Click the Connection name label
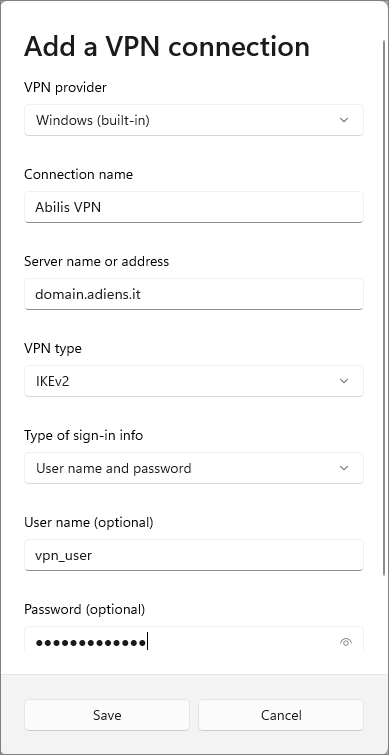Viewport: 389px width, 755px height. click(78, 174)
